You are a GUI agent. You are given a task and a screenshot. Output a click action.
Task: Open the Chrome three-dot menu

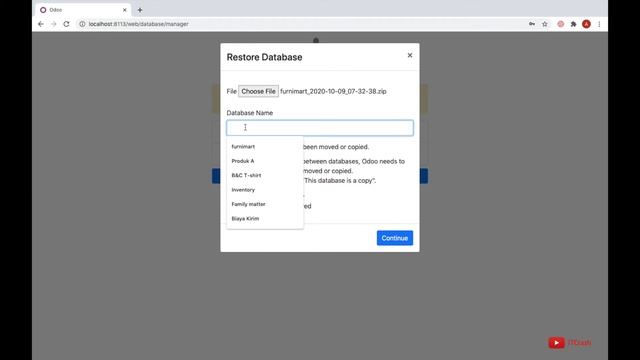[599, 24]
